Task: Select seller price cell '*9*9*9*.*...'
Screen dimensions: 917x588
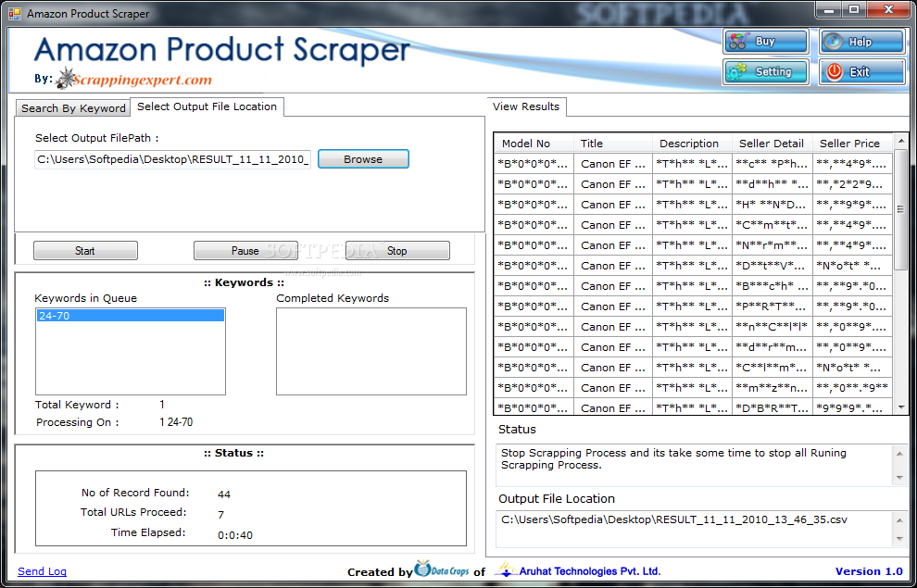Action: click(x=853, y=407)
